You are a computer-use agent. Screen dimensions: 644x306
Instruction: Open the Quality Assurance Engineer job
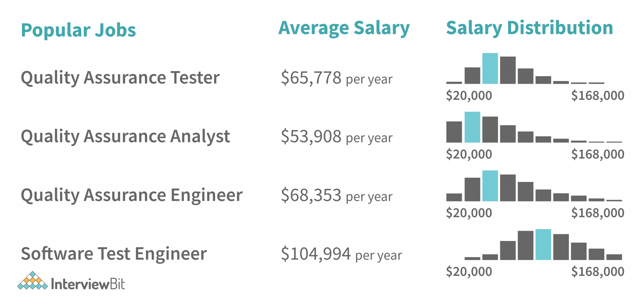click(x=131, y=195)
